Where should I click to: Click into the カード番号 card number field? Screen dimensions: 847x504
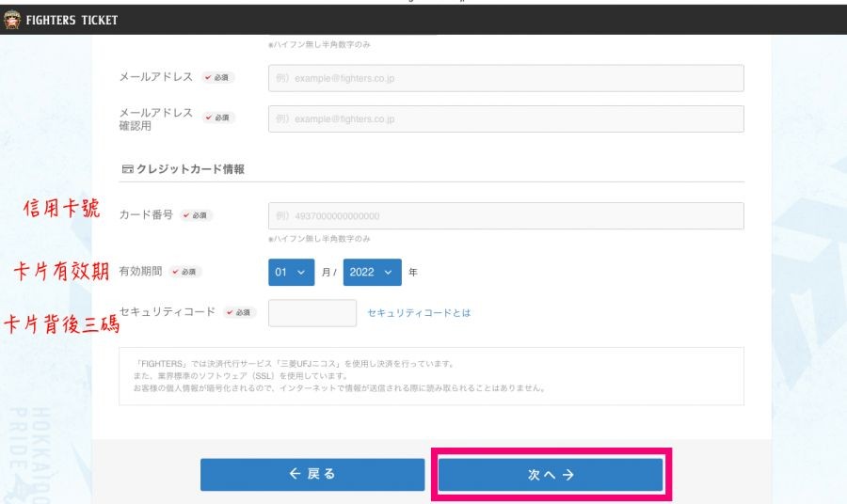click(505, 216)
